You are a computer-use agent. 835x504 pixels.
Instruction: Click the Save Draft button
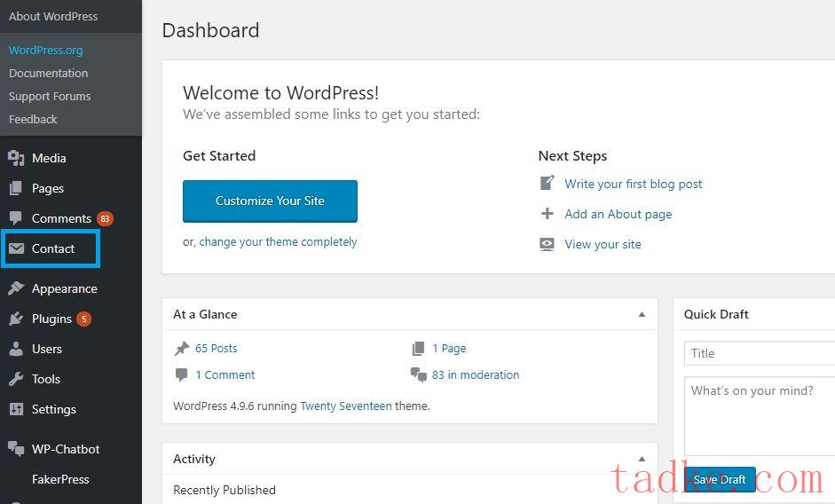720,479
